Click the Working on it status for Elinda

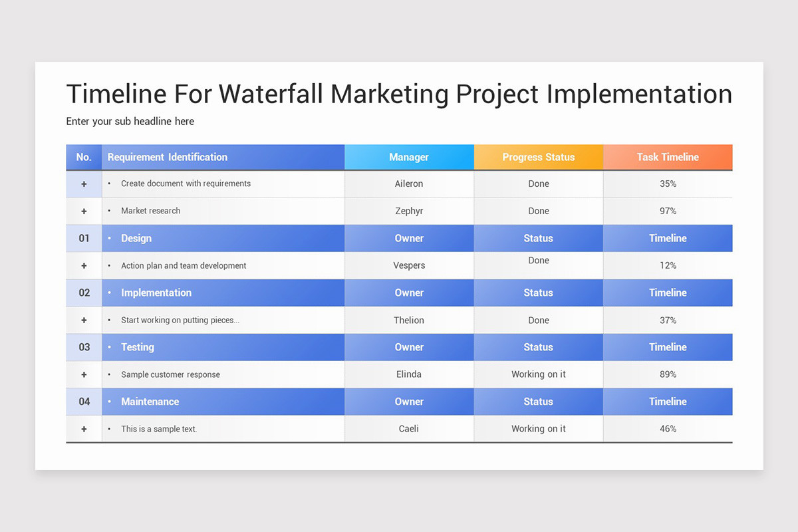[x=538, y=374]
